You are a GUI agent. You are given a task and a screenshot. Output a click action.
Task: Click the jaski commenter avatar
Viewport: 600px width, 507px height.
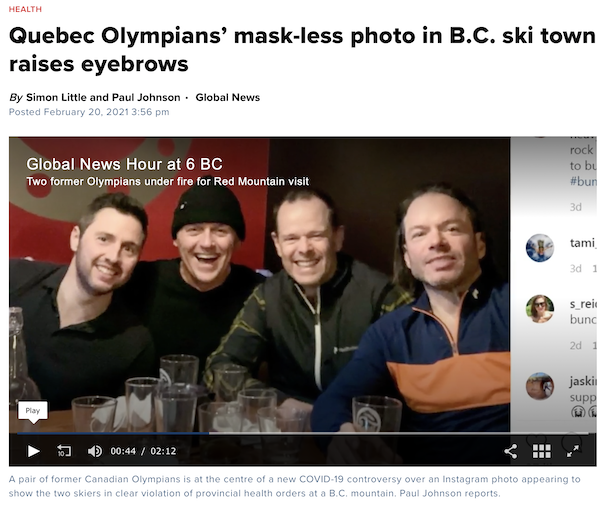coord(540,386)
